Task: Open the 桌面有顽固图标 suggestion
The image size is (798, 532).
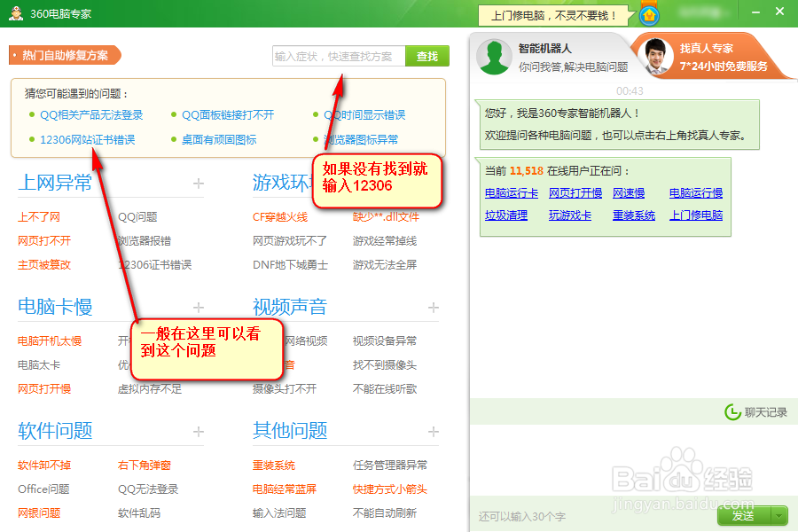Action: pos(219,139)
